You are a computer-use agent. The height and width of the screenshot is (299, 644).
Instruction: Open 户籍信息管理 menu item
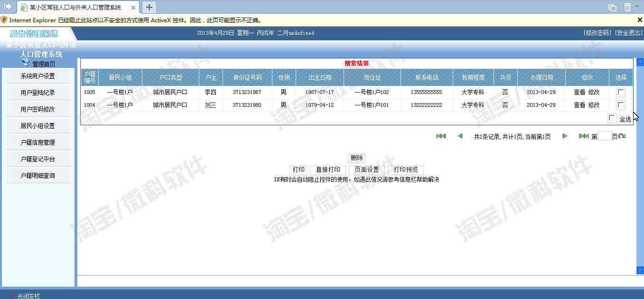pyautogui.click(x=38, y=142)
